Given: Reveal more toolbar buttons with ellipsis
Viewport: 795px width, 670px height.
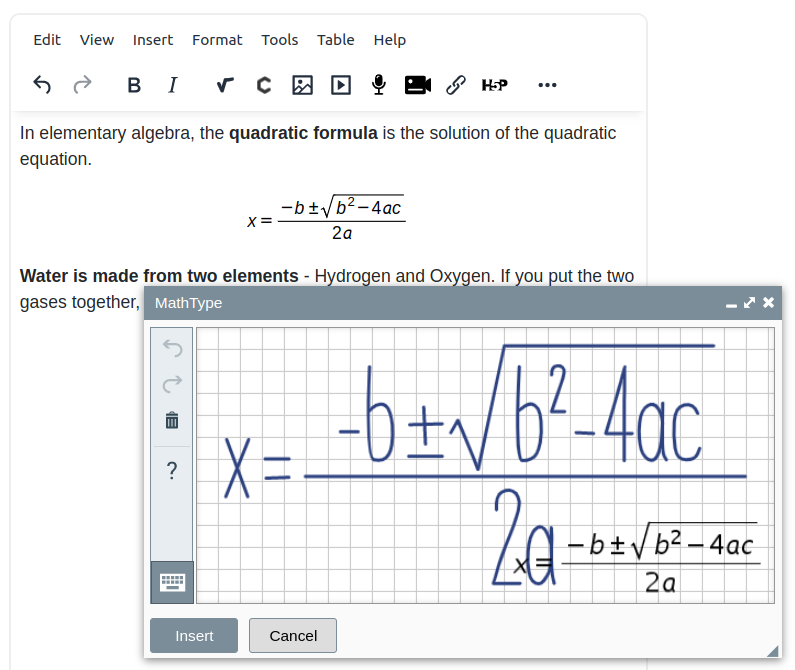Looking at the screenshot, I should tap(547, 85).
